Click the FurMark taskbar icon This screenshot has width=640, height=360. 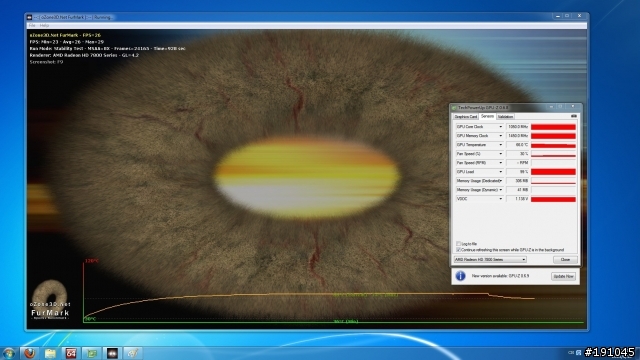(x=112, y=353)
